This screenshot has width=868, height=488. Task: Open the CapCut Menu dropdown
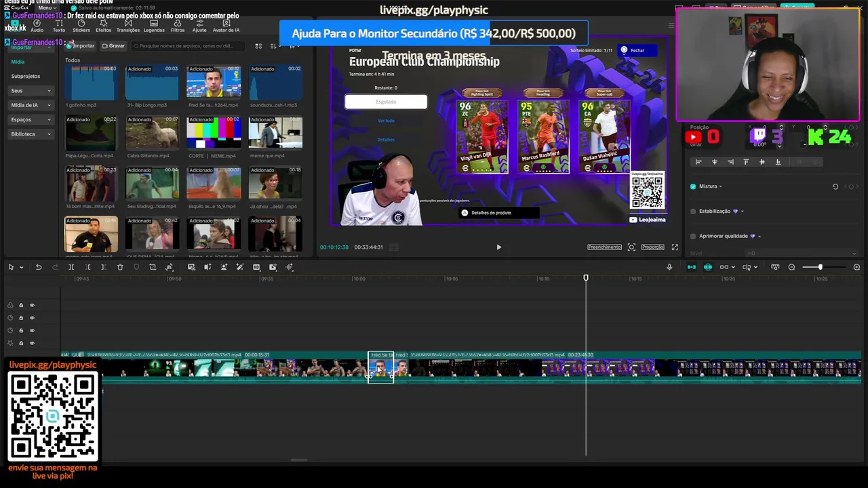tap(46, 7)
